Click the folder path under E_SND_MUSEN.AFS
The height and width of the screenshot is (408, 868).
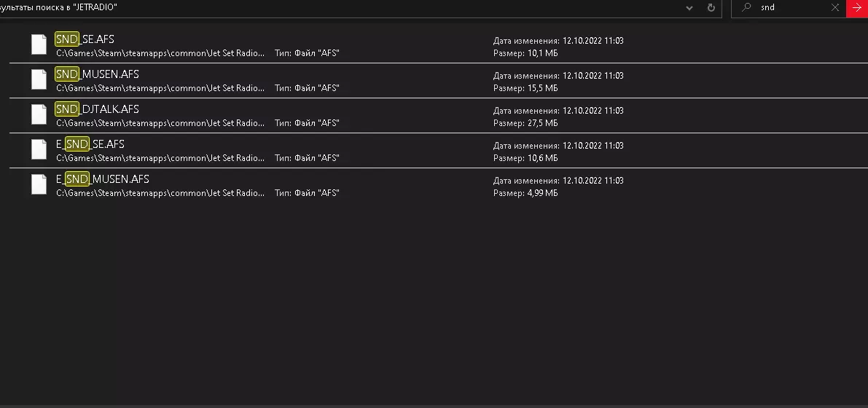click(x=160, y=193)
